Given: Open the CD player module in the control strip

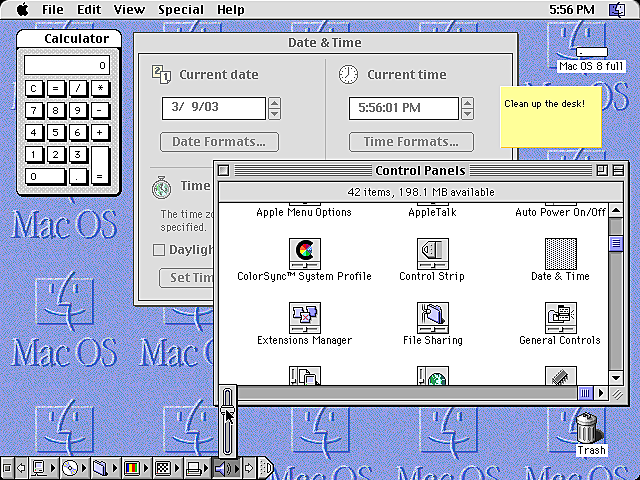Looking at the screenshot, I should click(x=73, y=467).
